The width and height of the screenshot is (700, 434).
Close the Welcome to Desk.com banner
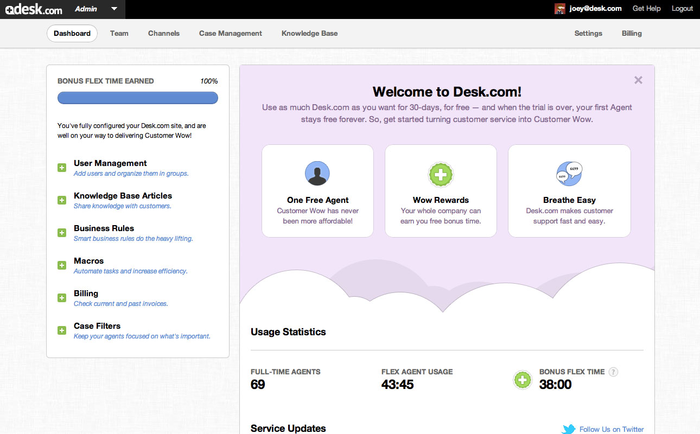pos(638,80)
